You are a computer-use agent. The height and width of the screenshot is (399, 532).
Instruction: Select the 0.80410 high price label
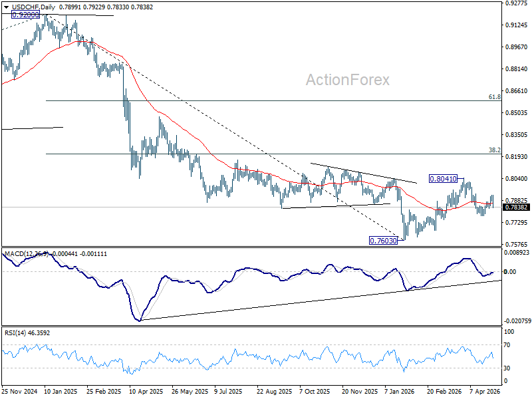pyautogui.click(x=443, y=178)
